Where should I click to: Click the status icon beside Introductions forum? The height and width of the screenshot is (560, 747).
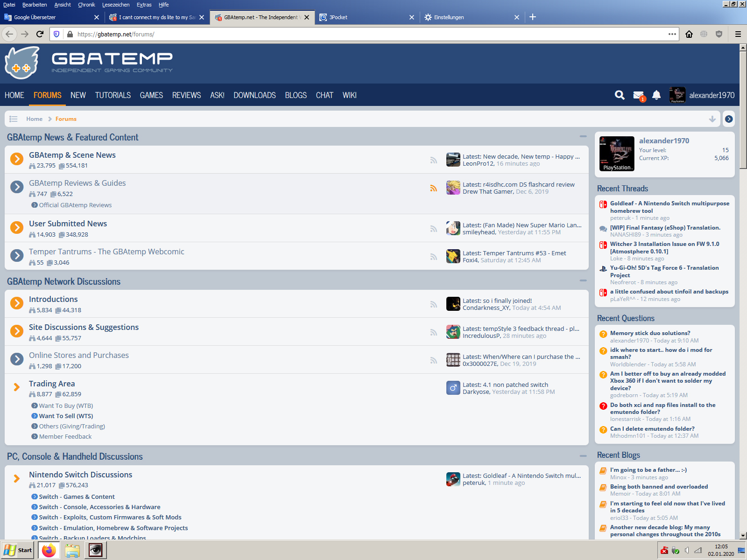pos(17,303)
